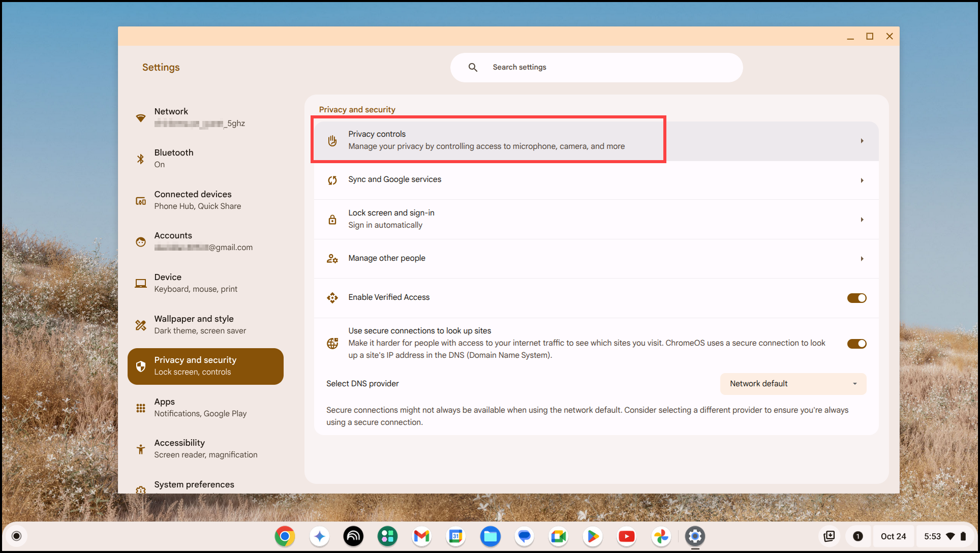Disable the Enable Verified Access toggle
980x553 pixels.
point(857,298)
